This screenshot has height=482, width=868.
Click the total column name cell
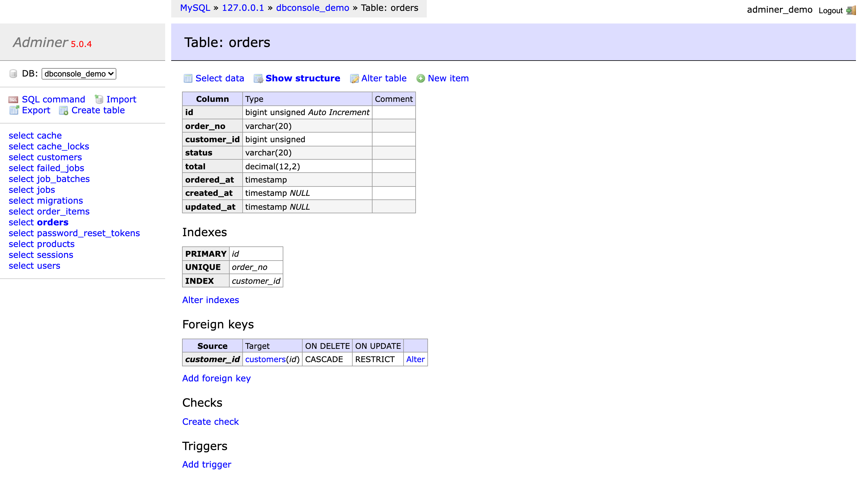point(212,166)
